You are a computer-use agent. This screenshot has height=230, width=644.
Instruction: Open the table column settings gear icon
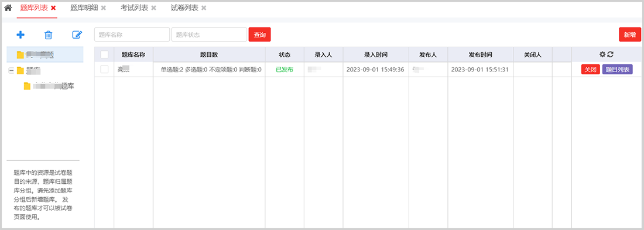(602, 54)
